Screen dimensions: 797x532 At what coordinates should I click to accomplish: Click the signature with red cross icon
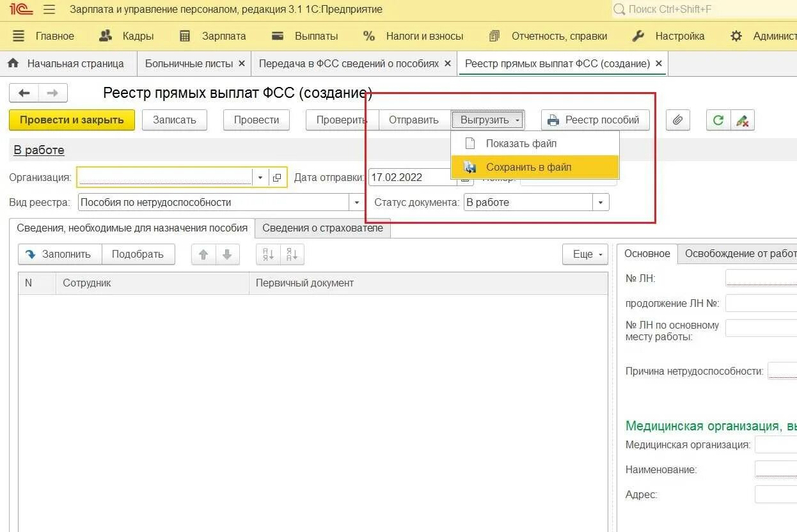click(743, 120)
